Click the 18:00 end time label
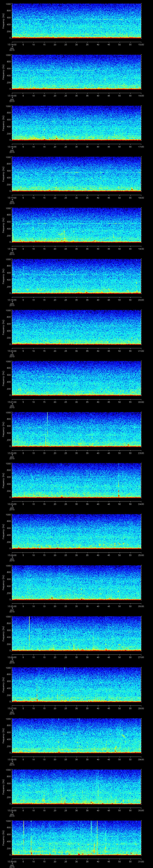153x868 pixels. pos(141,198)
